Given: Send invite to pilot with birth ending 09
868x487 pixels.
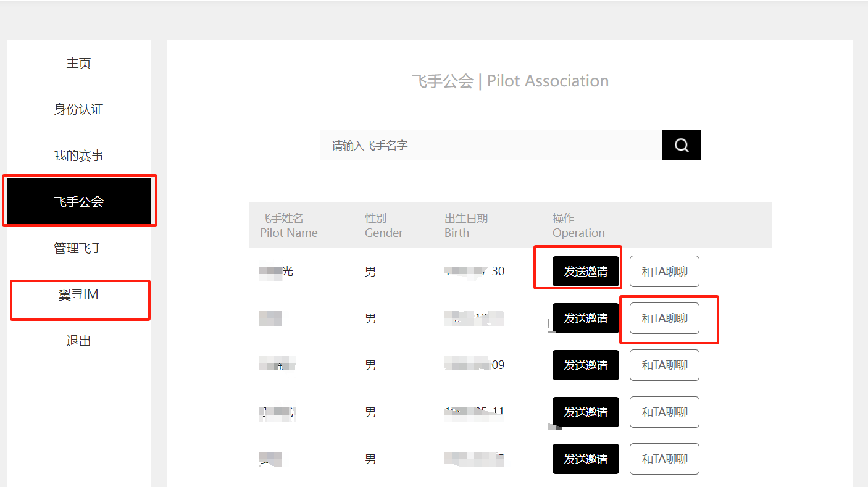Looking at the screenshot, I should click(585, 365).
